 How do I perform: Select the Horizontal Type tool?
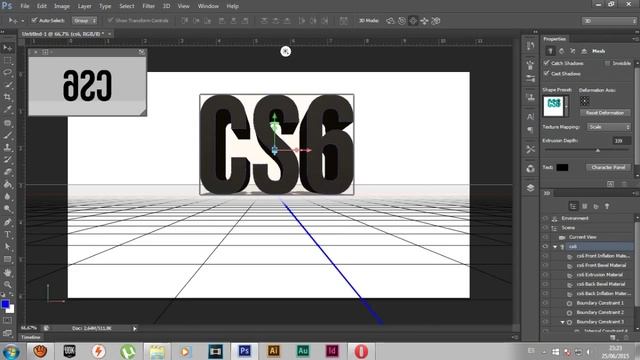pyautogui.click(x=7, y=234)
